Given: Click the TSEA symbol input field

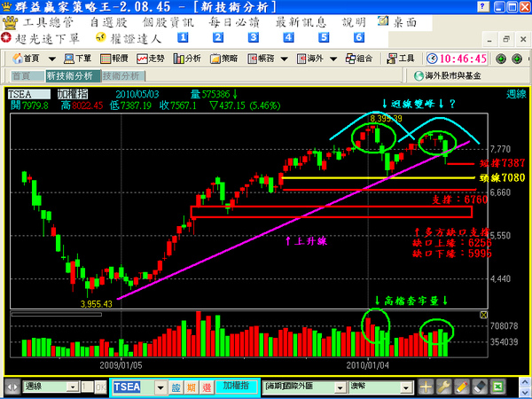Looking at the screenshot, I should click(133, 387).
